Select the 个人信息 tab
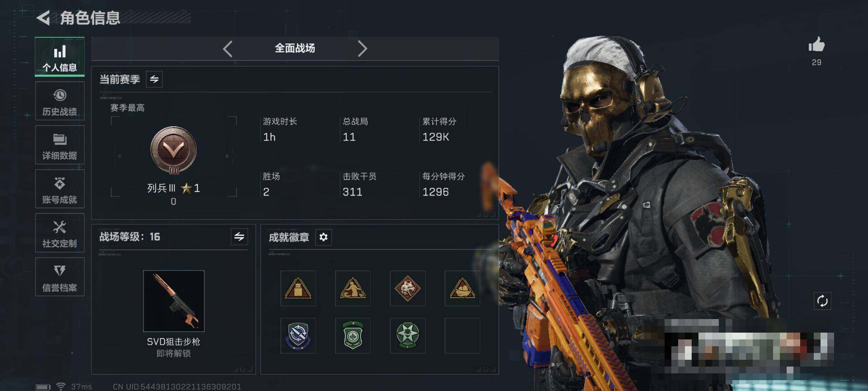Viewport: 868px width, 391px height. [x=60, y=57]
